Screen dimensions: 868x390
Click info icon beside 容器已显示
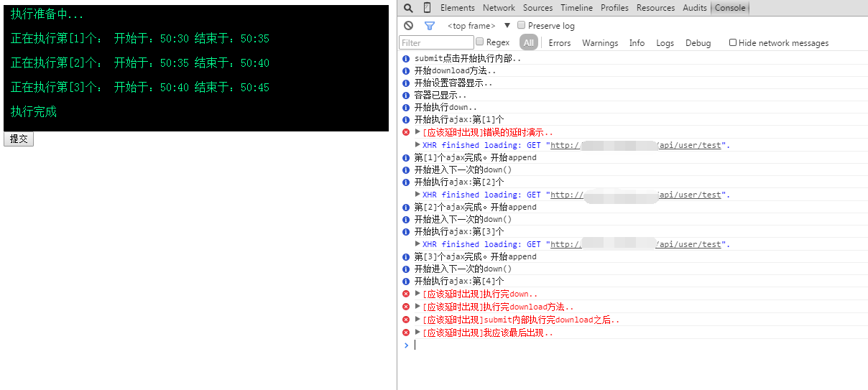coord(406,95)
